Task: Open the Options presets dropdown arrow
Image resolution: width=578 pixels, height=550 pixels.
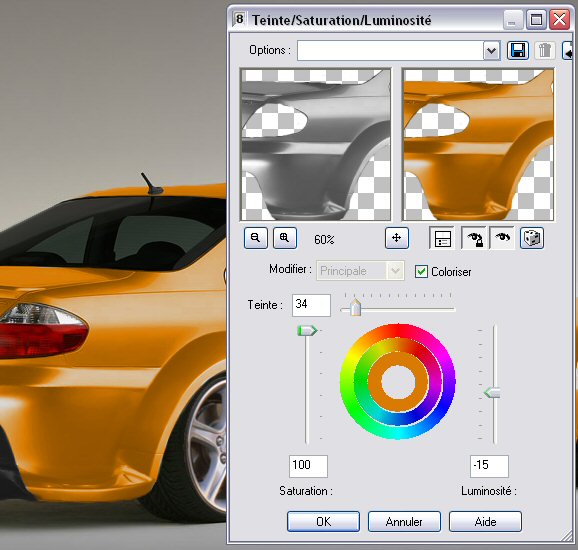Action: pyautogui.click(x=491, y=51)
